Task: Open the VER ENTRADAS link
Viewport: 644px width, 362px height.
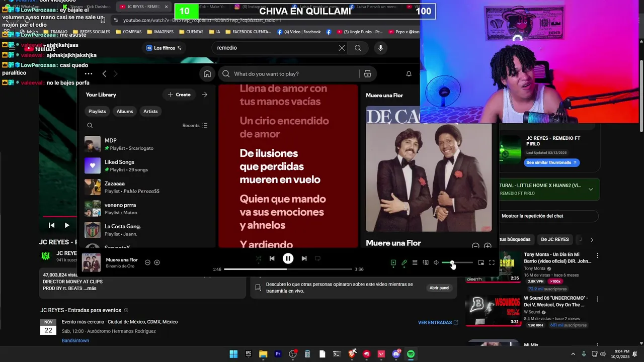Action: pos(438,322)
